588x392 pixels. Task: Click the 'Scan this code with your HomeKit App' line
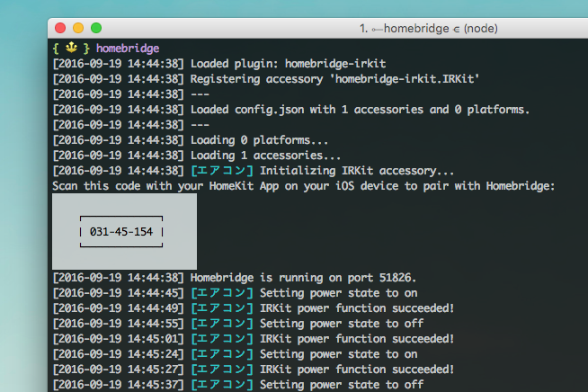(x=303, y=186)
